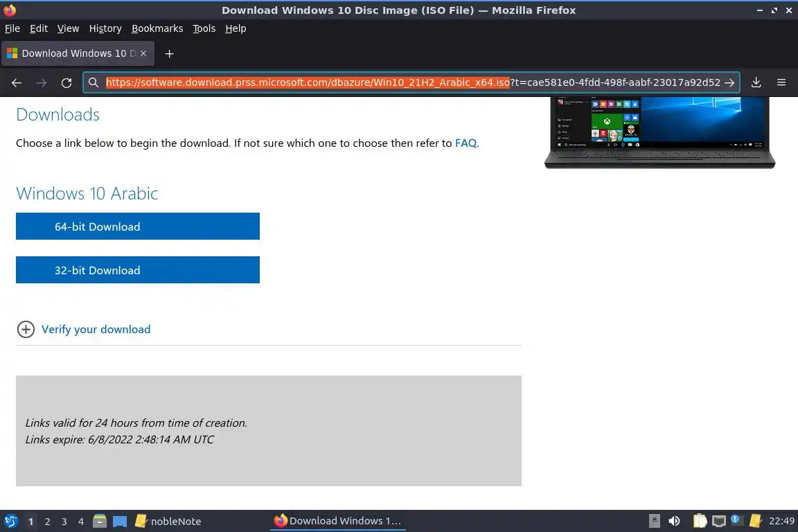
Task: Open the Bookmarks menu
Action: tap(157, 28)
